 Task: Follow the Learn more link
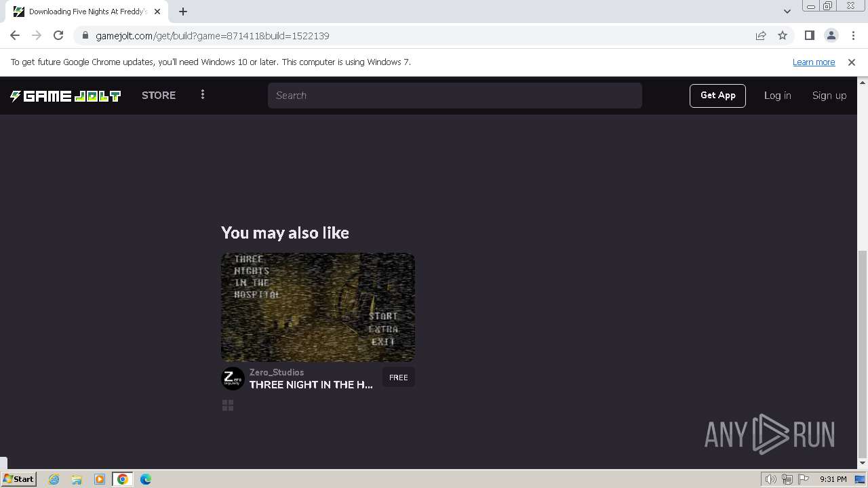[814, 62]
